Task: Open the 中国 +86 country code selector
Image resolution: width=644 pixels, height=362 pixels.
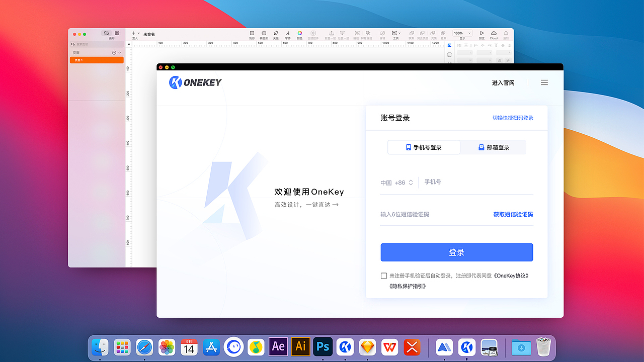Action: (x=397, y=182)
